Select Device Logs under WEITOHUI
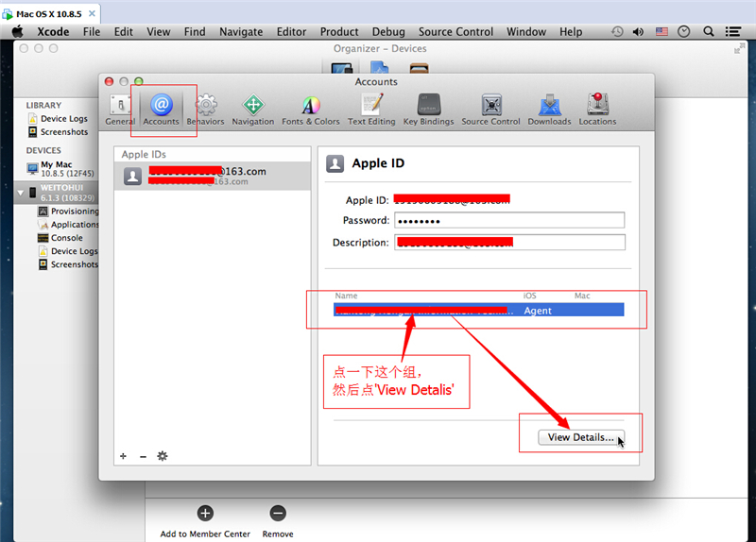Screen dimensions: 756x542 68,251
